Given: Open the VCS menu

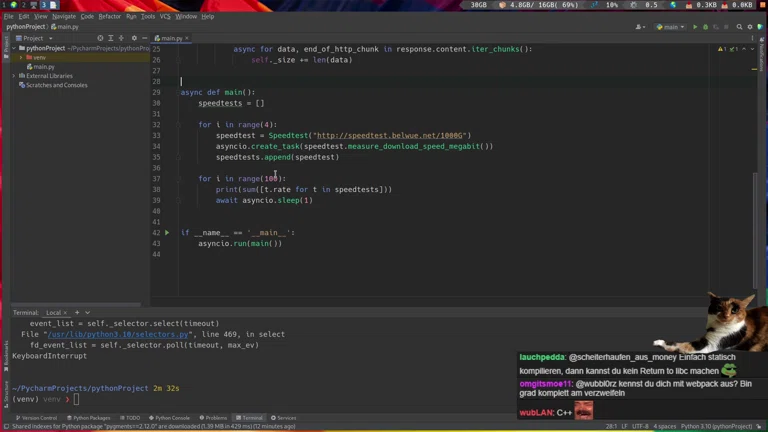Looking at the screenshot, I should [x=165, y=16].
